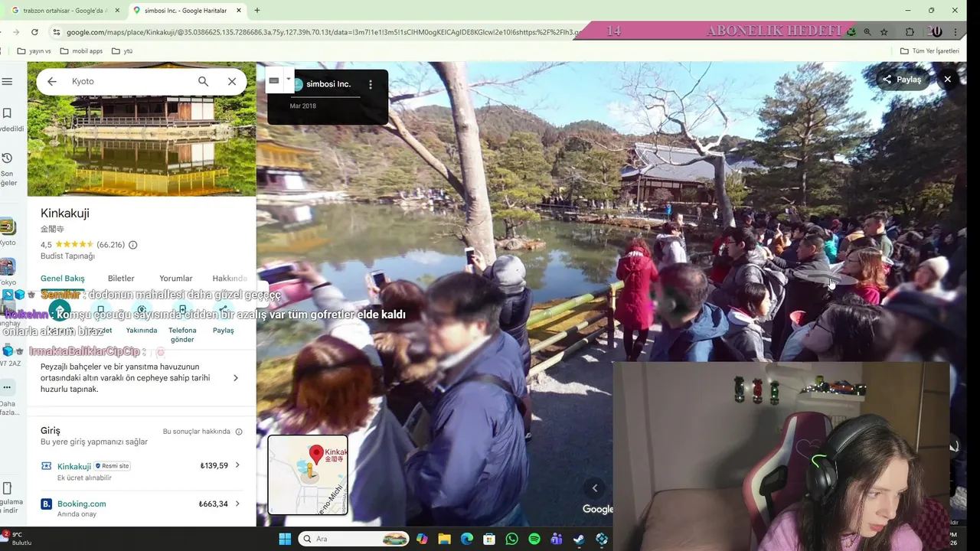The width and height of the screenshot is (980, 551).
Task: Close the Street View photo with X
Action: point(947,80)
